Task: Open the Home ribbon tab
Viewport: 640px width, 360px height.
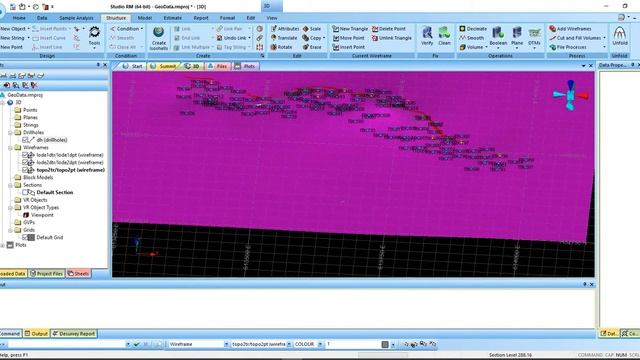Action: point(19,18)
